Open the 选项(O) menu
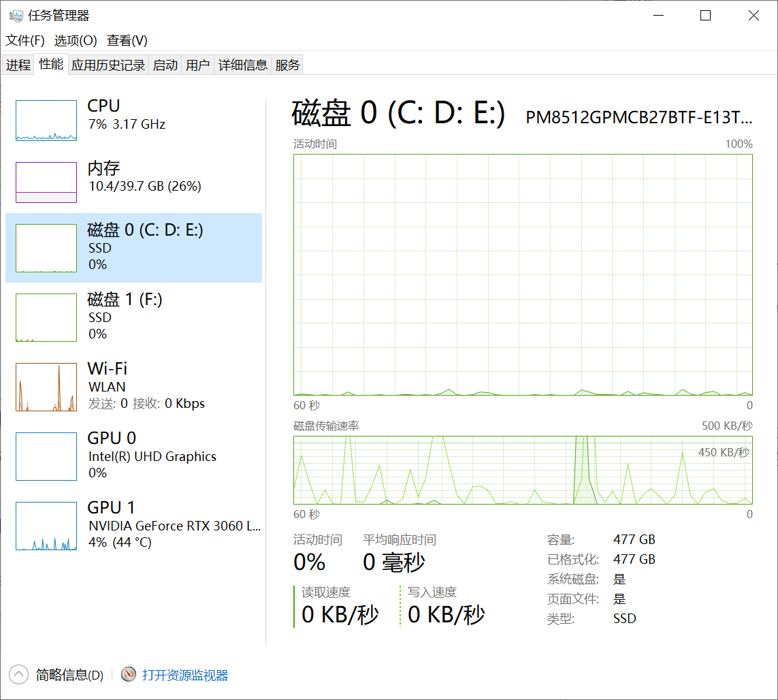Image resolution: width=778 pixels, height=700 pixels. (x=76, y=41)
